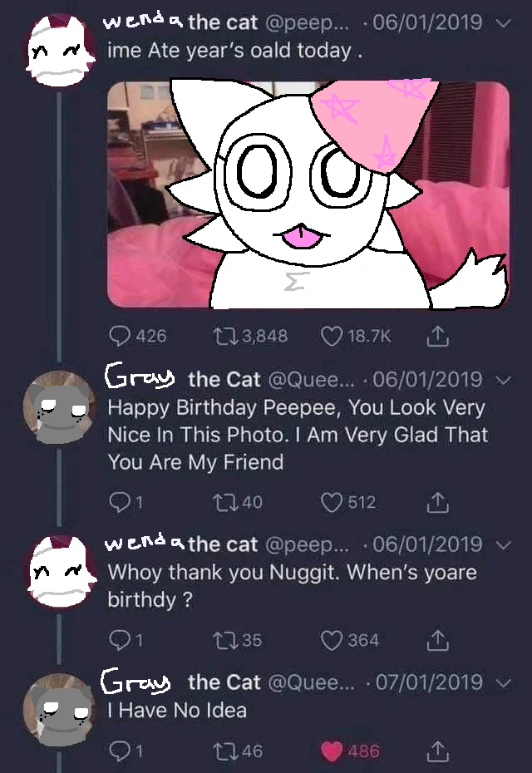Open the attached cat drawing photo

click(308, 195)
